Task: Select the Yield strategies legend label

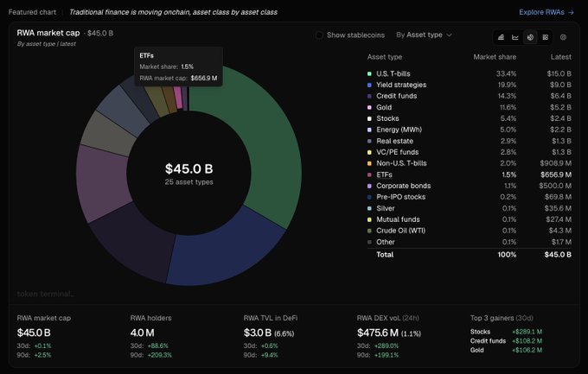Action: (401, 85)
